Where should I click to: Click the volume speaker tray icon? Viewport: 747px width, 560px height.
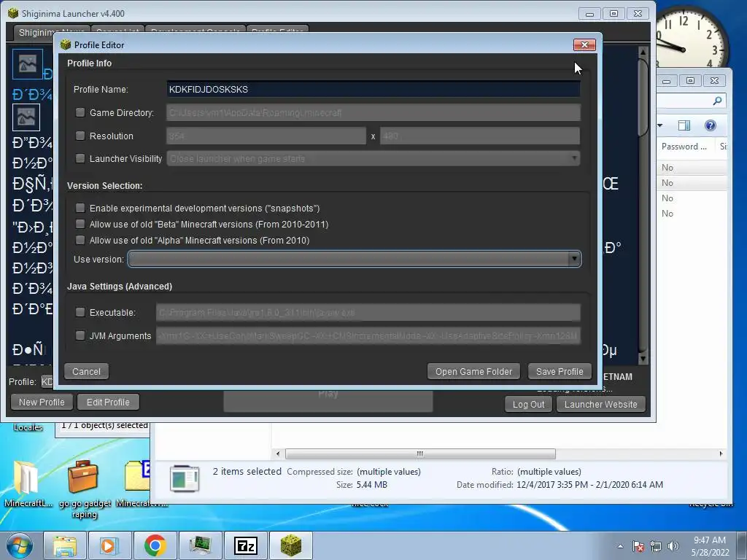click(x=673, y=546)
